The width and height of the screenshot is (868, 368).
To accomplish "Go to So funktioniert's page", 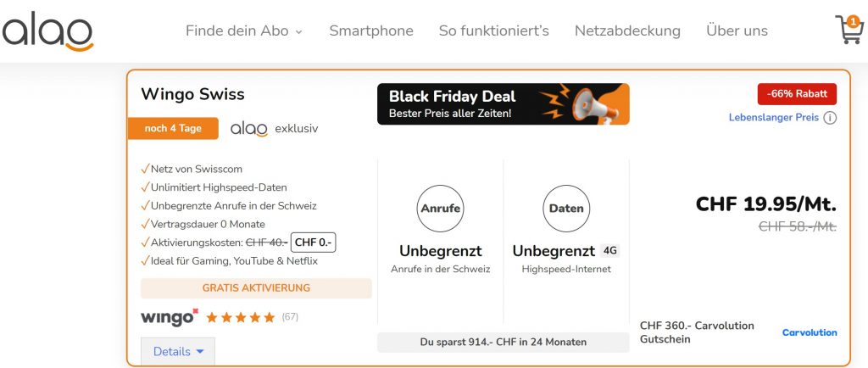I will [493, 31].
